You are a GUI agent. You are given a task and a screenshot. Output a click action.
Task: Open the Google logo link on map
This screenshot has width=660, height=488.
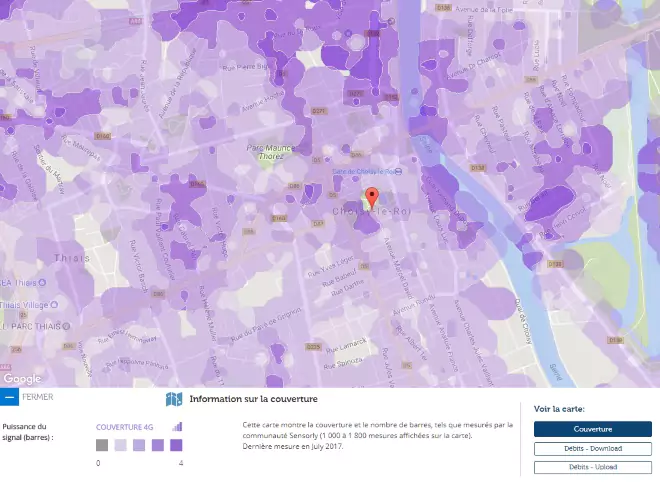tap(22, 379)
